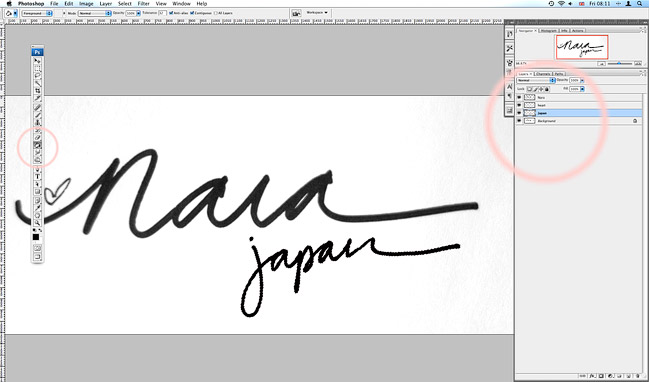Select the Dodge tool

pos(37,160)
